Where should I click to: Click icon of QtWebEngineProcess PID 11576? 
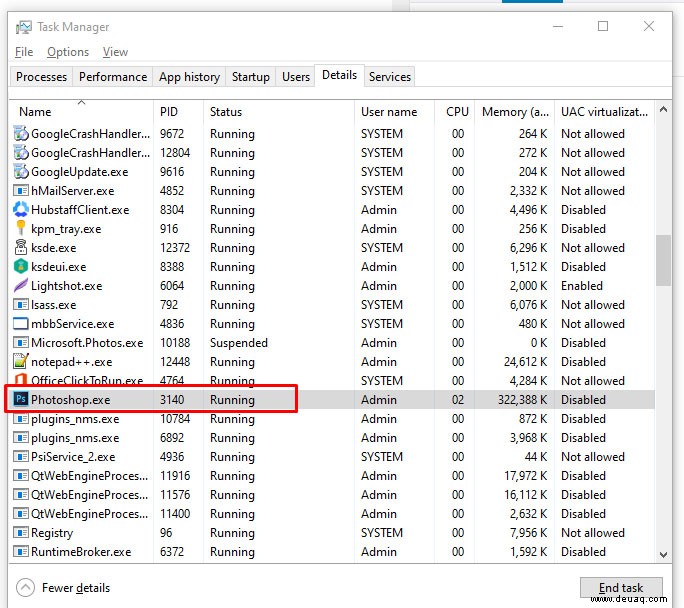pyautogui.click(x=21, y=495)
